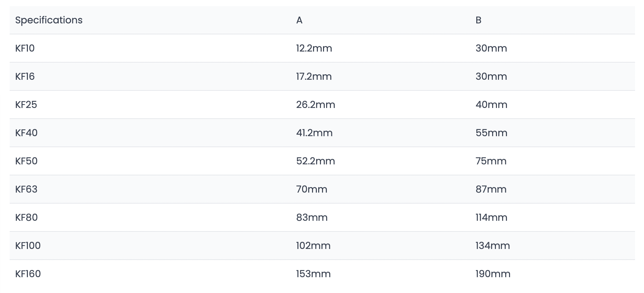
Task: Click the 114mm value for KF80
Action: click(491, 217)
